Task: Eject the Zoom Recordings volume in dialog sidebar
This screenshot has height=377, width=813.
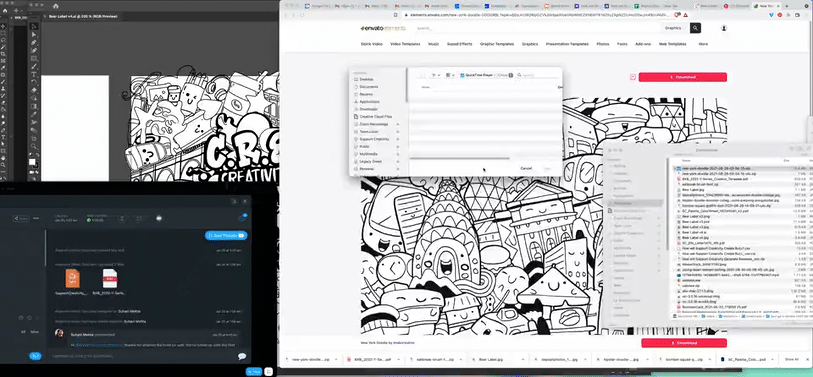Action: pos(398,124)
